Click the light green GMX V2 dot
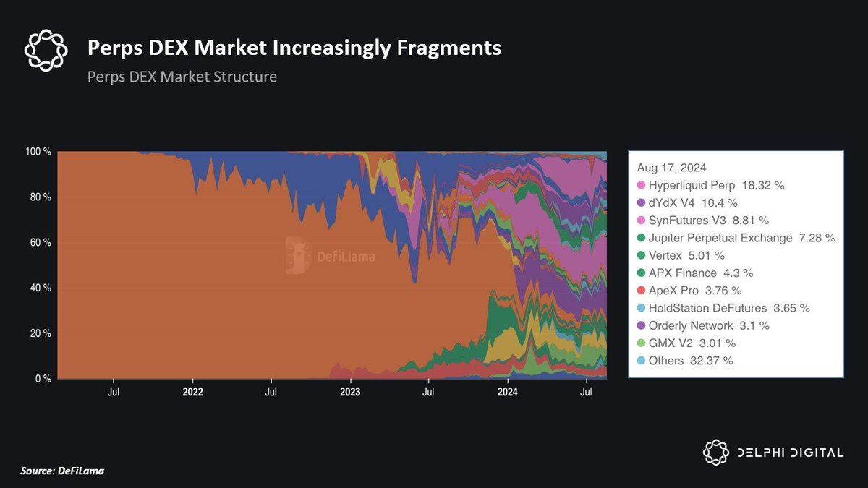 tap(642, 343)
